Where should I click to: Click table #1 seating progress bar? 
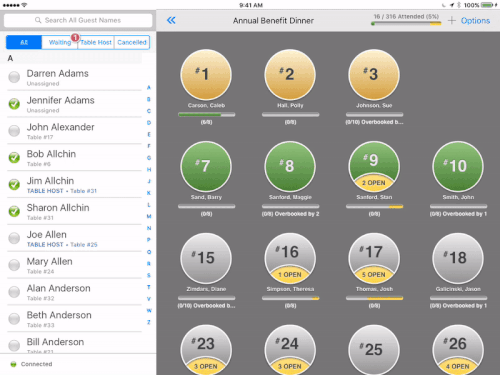point(206,115)
